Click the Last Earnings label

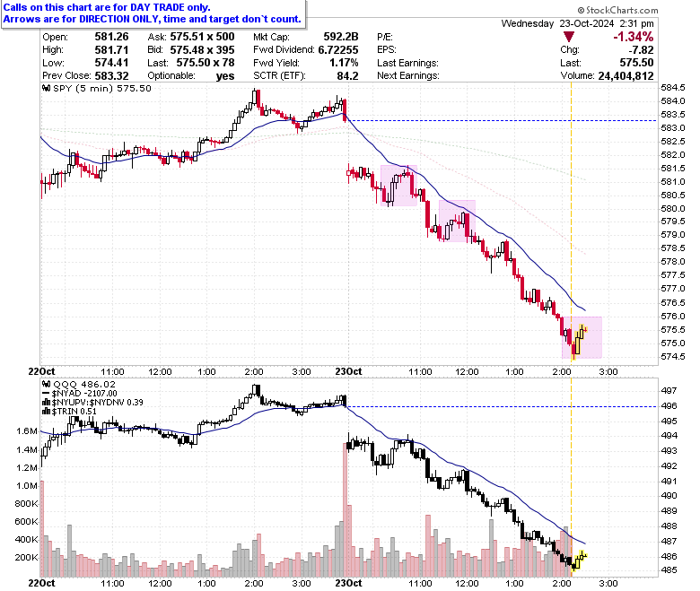pyautogui.click(x=407, y=63)
